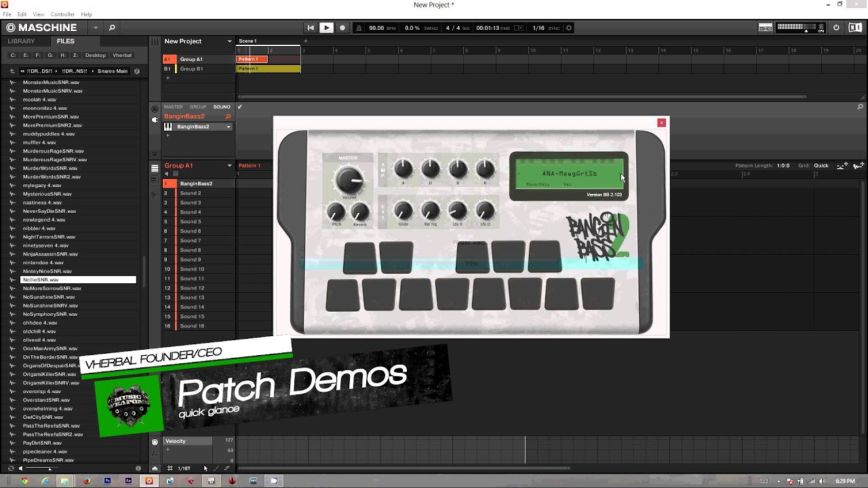Toggle the audio engine power button

pos(836,28)
